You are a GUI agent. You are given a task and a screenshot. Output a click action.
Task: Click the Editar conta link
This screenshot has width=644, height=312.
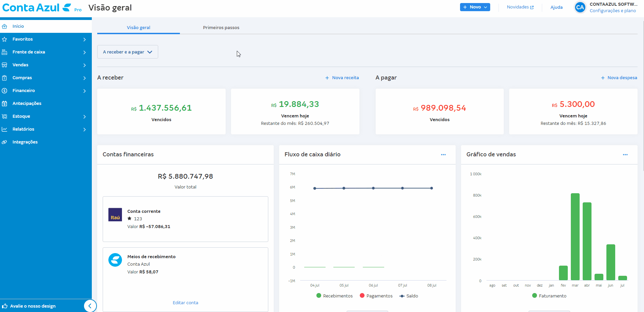185,303
